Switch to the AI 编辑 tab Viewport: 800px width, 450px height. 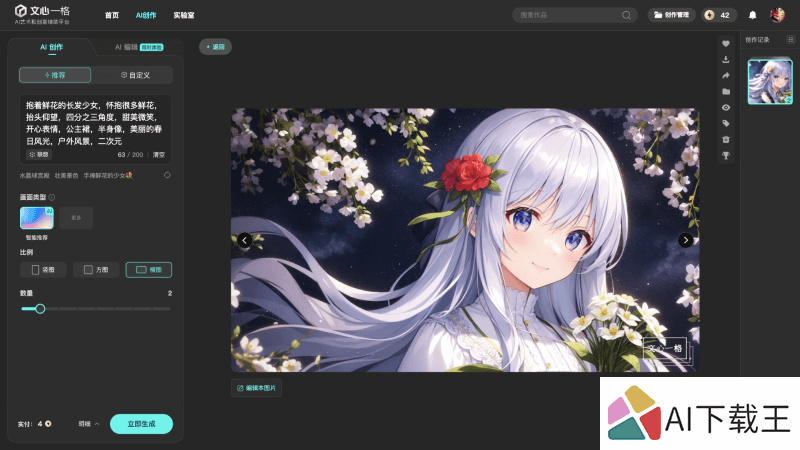(x=139, y=47)
